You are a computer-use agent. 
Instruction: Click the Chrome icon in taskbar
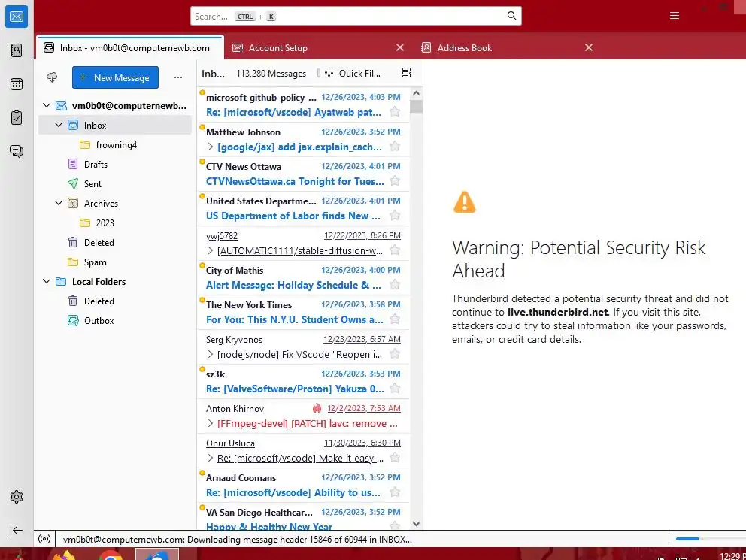[111, 555]
